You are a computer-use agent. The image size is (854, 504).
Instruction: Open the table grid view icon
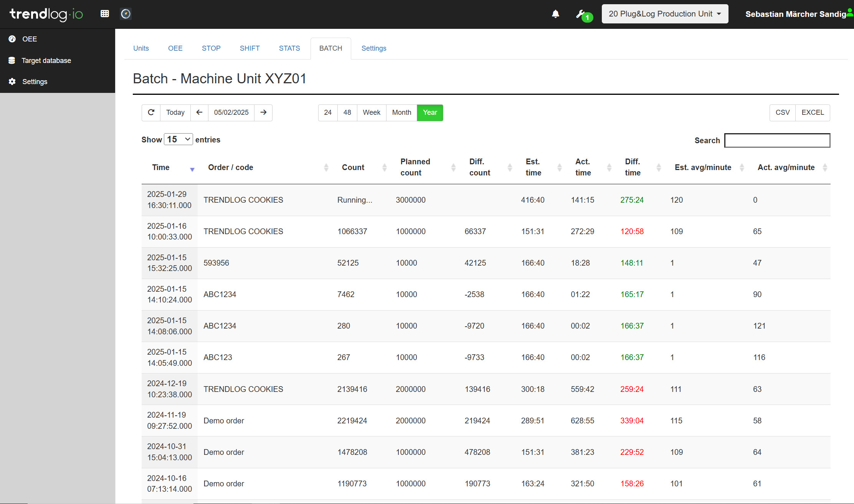[105, 14]
